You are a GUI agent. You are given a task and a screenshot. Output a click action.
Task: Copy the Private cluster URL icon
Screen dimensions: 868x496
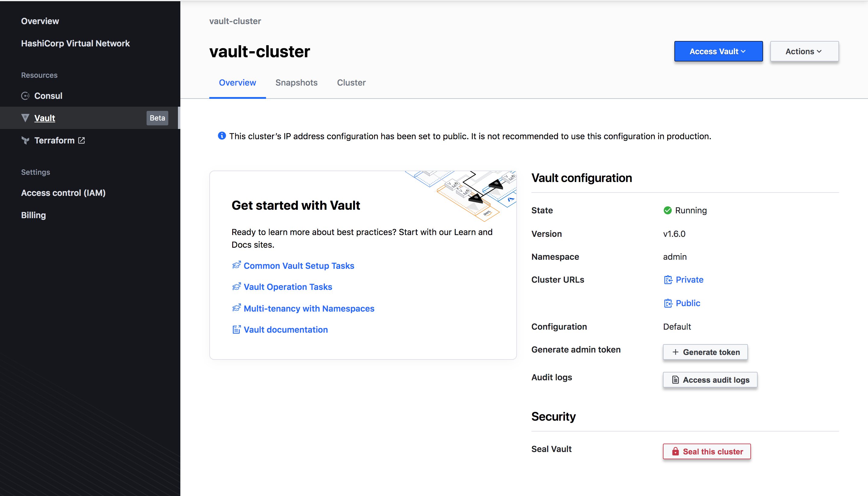668,280
